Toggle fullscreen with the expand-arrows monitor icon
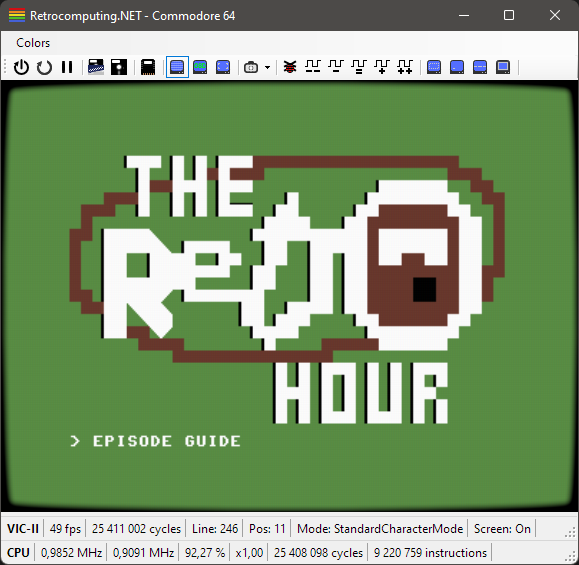 coord(223,67)
